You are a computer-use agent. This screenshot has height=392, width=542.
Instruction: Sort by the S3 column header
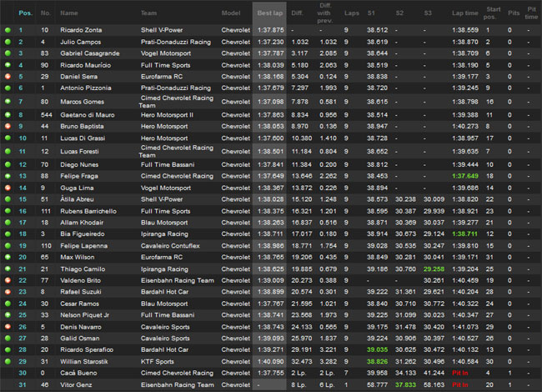point(428,13)
